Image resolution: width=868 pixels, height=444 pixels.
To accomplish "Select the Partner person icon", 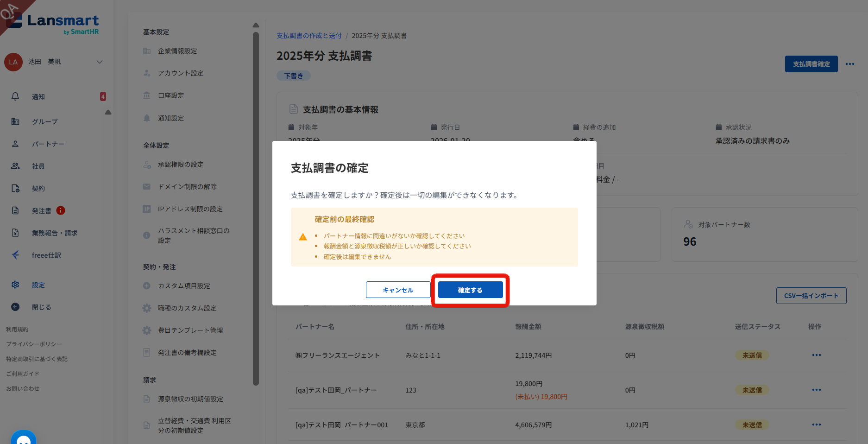I will click(x=15, y=144).
